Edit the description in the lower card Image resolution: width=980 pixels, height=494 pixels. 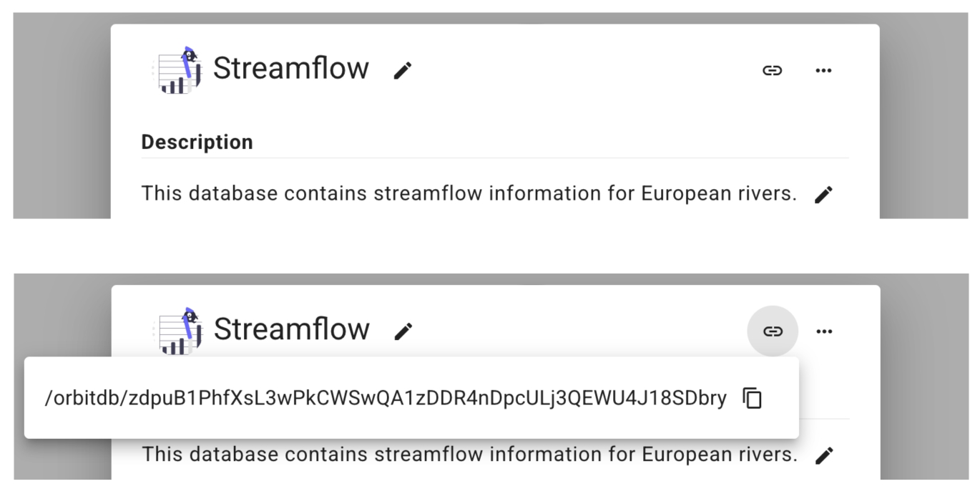[824, 455]
